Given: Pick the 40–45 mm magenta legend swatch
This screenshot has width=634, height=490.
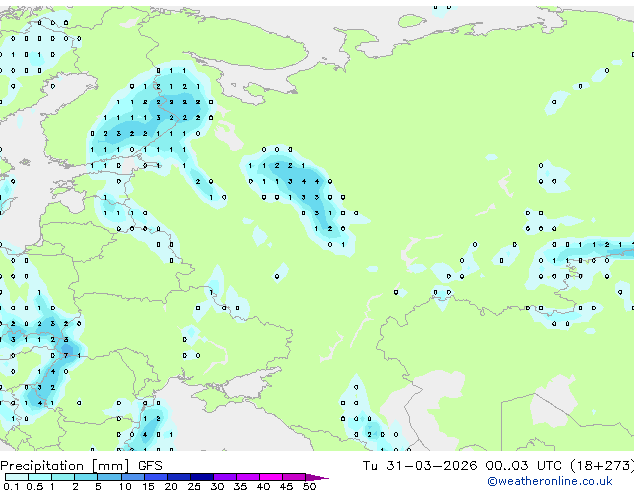Looking at the screenshot, I should (x=271, y=477).
